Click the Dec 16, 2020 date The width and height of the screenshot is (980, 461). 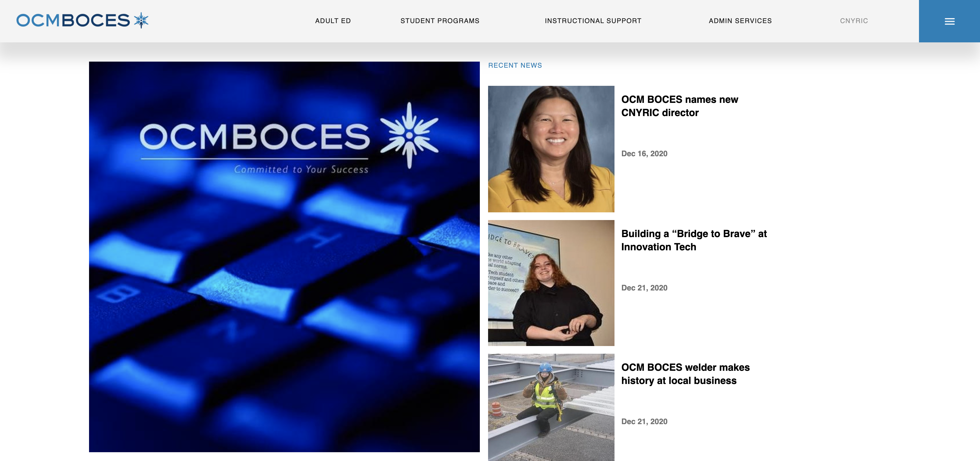click(x=644, y=154)
